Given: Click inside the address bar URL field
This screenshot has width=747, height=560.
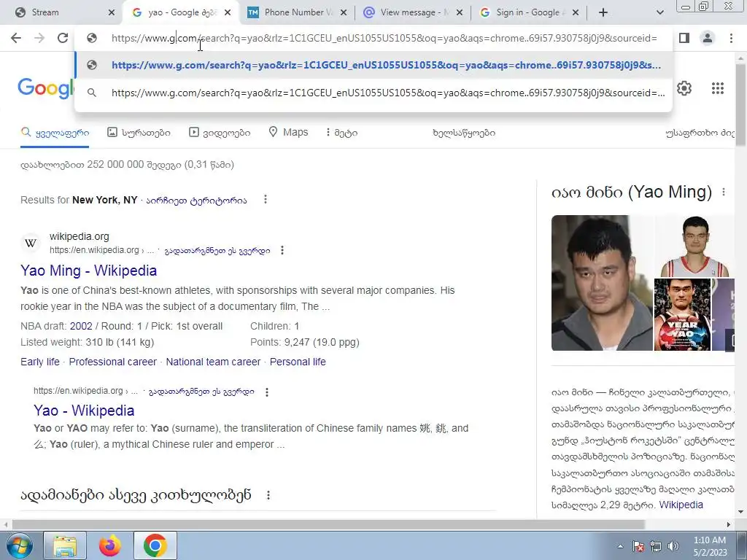Looking at the screenshot, I should click(384, 38).
